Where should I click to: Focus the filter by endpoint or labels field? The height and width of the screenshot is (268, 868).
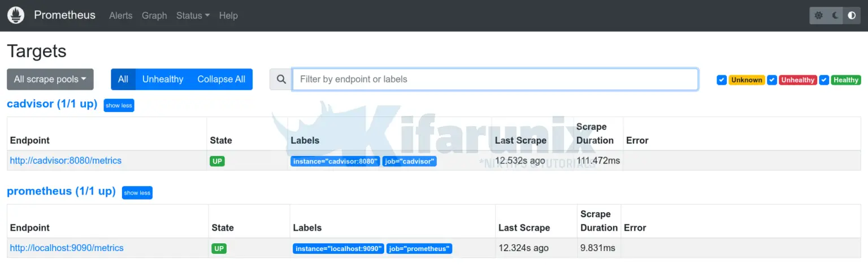click(x=495, y=80)
